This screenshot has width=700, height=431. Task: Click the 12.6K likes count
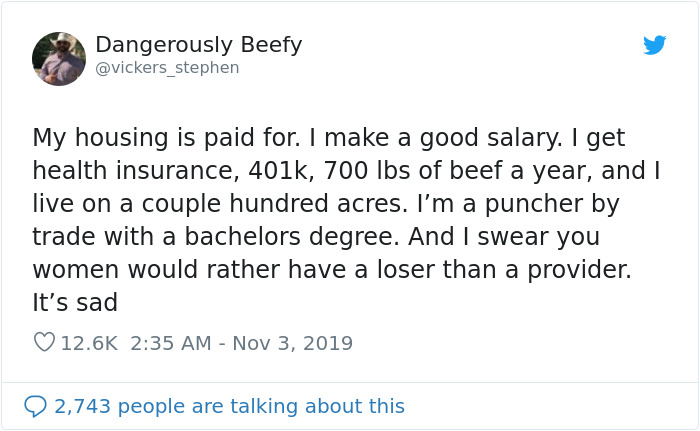click(x=89, y=343)
